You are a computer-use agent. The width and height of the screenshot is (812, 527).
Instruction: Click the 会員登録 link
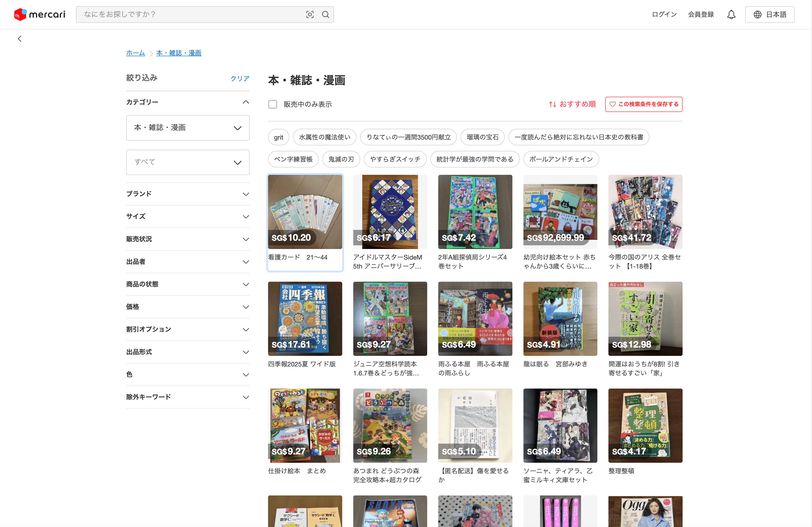pos(701,14)
